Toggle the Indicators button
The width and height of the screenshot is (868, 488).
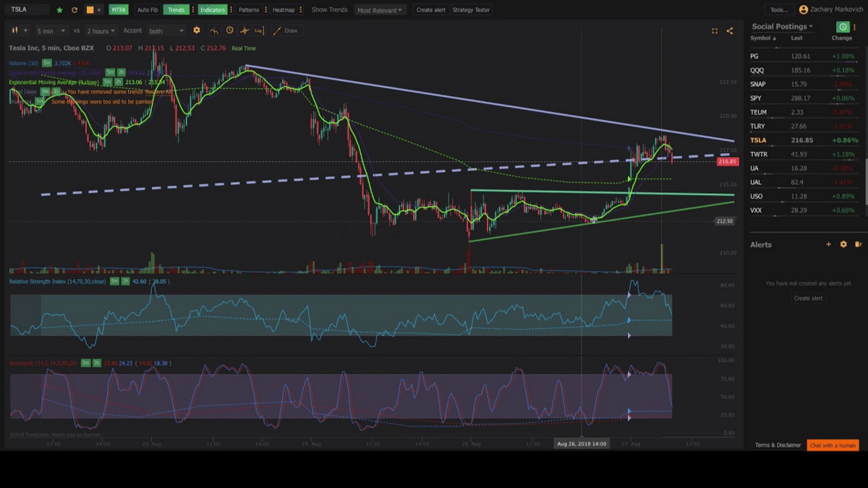213,10
